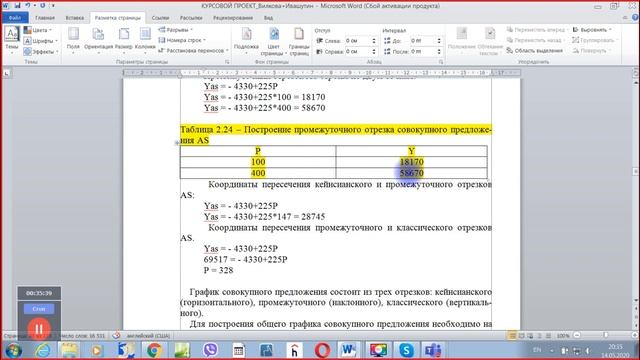Click zoom percentage 100% in status bar
640x360 pixels.
tap(563, 336)
